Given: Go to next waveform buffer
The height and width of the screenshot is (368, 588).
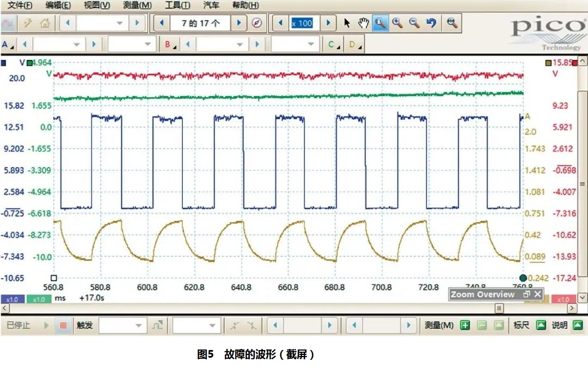Looking at the screenshot, I should [x=239, y=23].
